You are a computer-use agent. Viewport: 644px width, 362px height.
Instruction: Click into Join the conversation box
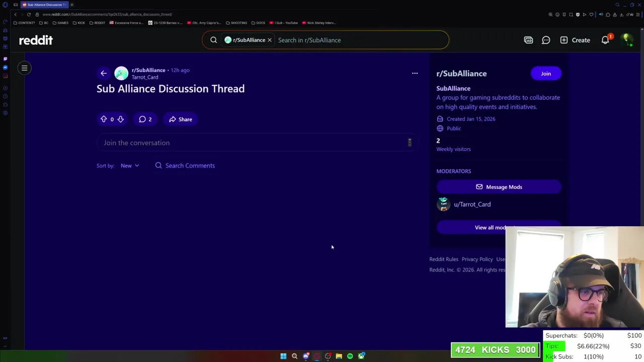click(257, 143)
